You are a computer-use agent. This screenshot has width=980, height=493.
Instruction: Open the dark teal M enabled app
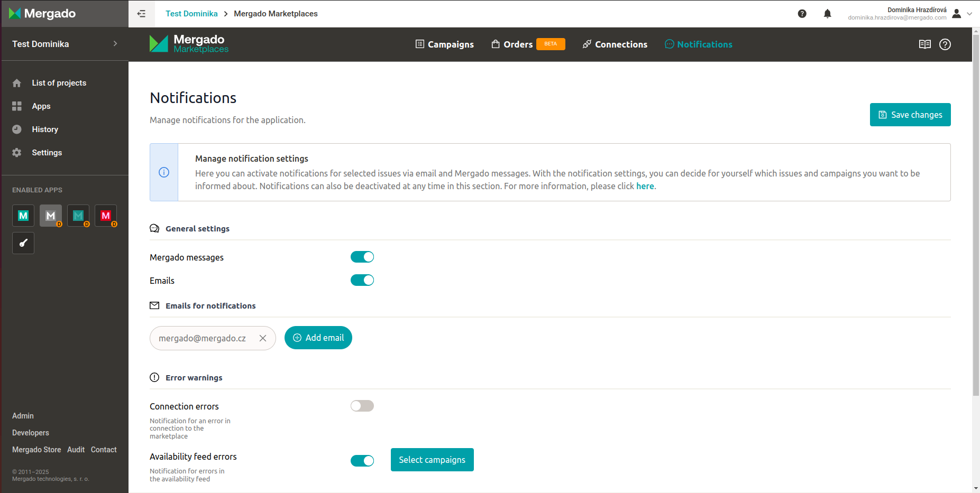pos(78,216)
